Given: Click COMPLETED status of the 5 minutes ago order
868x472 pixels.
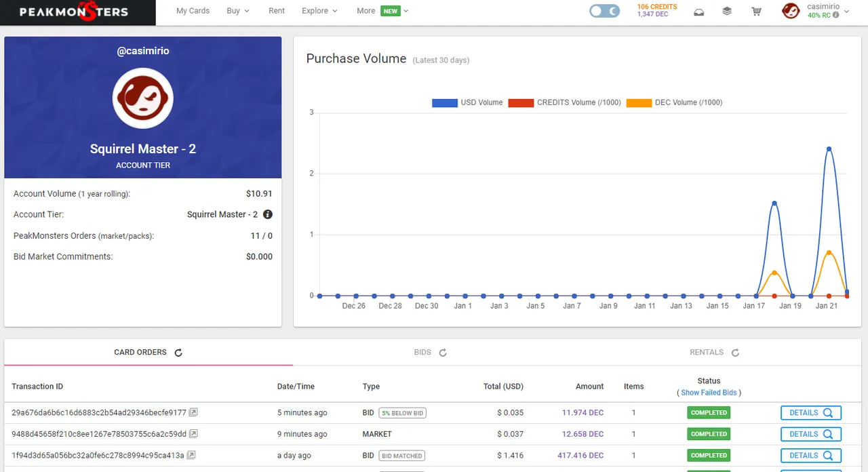Looking at the screenshot, I should click(709, 412).
